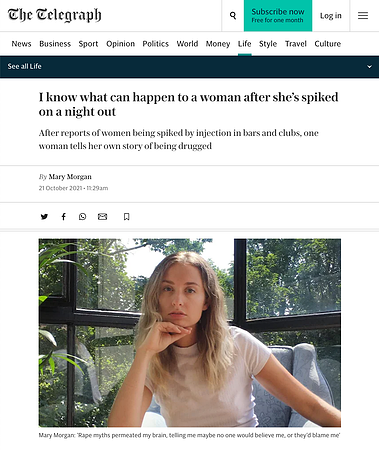Image resolution: width=379 pixels, height=450 pixels.
Task: Open the Opinion section
Action: click(x=120, y=44)
